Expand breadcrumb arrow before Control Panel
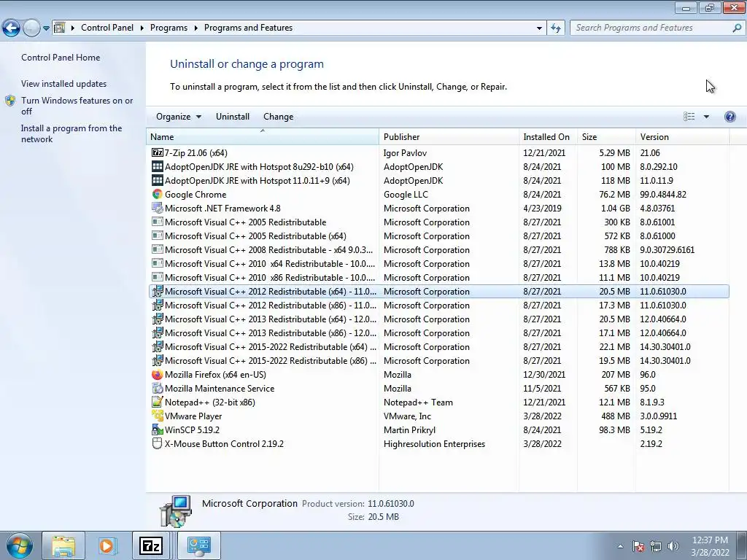Viewport: 747px width, 560px height. pyautogui.click(x=73, y=28)
